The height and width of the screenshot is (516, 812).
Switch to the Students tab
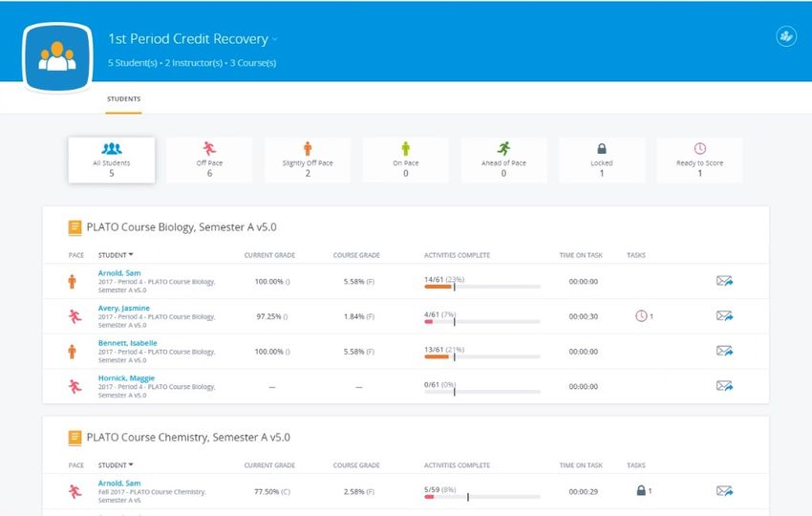click(x=123, y=99)
